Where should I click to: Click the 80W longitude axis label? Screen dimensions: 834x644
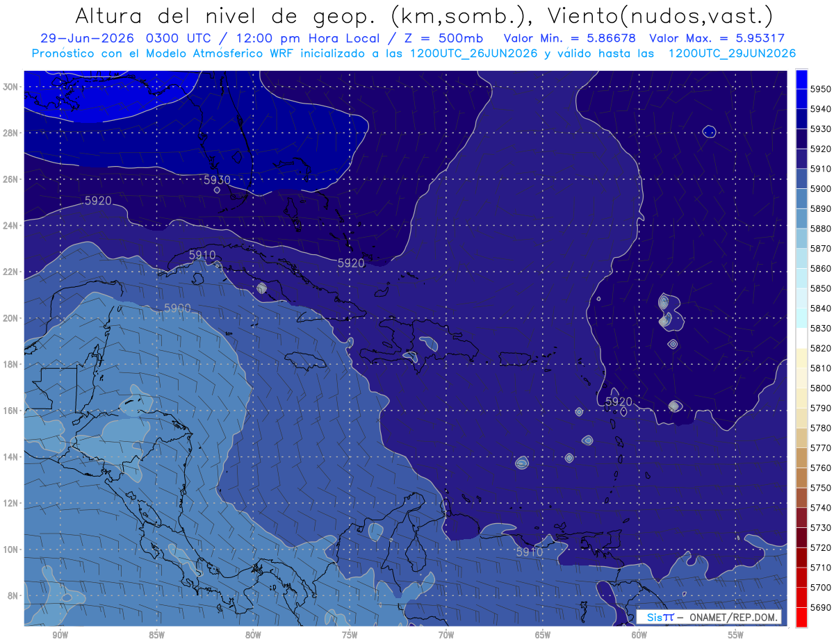(x=253, y=634)
